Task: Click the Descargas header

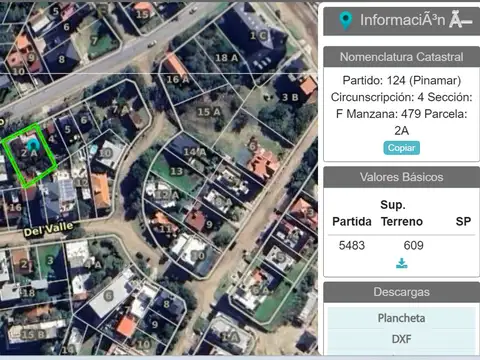Action: click(x=401, y=292)
